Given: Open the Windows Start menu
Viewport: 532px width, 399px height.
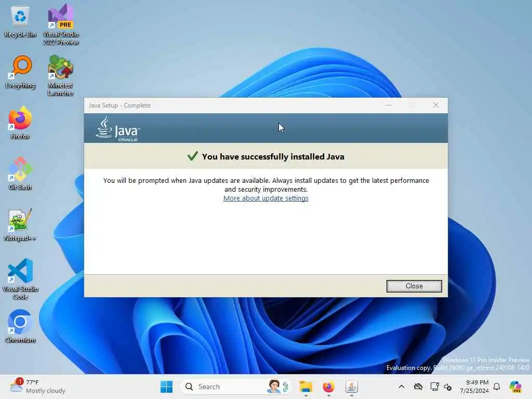Looking at the screenshot, I should tap(166, 387).
